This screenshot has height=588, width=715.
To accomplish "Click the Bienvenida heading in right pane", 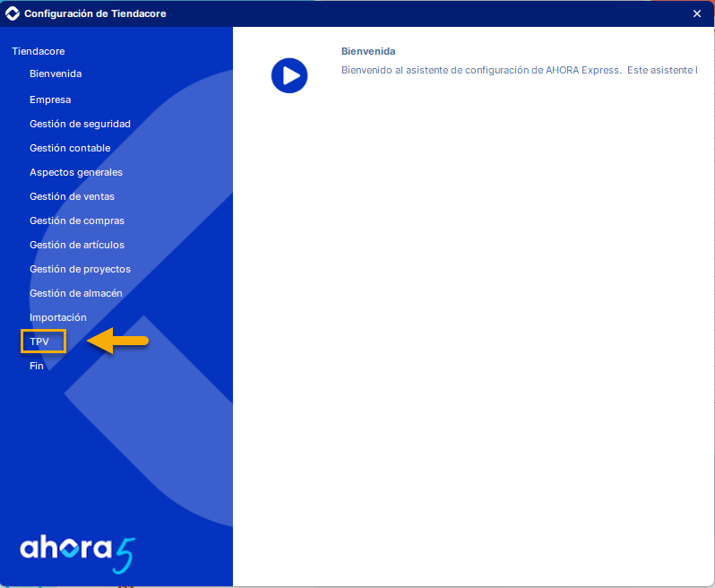I will (368, 51).
